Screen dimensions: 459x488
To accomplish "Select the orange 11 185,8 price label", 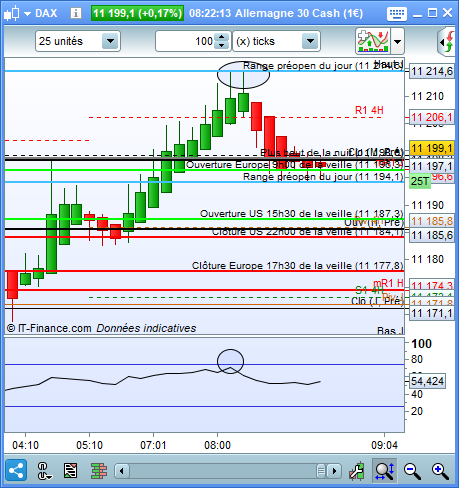I will [x=432, y=221].
